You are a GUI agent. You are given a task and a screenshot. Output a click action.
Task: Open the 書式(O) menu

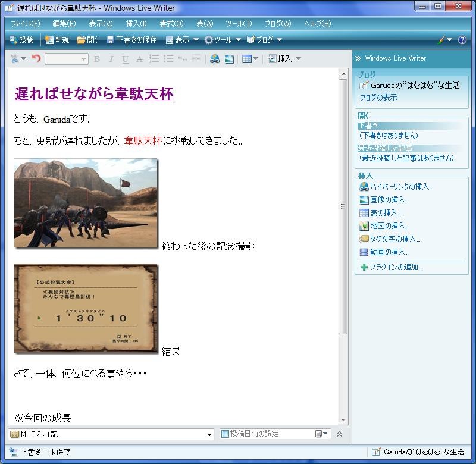tap(171, 24)
